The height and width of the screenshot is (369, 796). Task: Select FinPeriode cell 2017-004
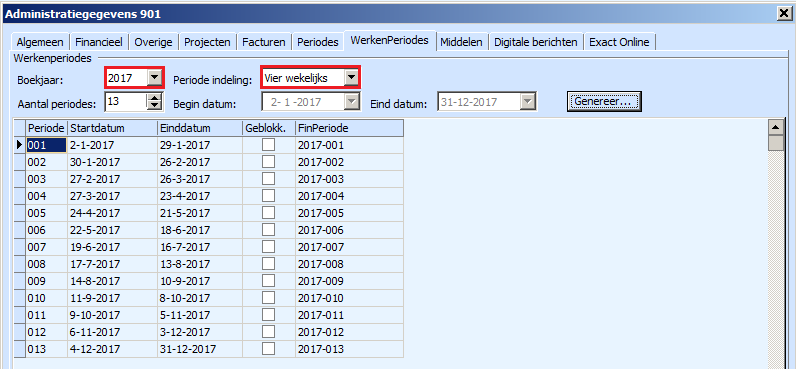pos(349,196)
